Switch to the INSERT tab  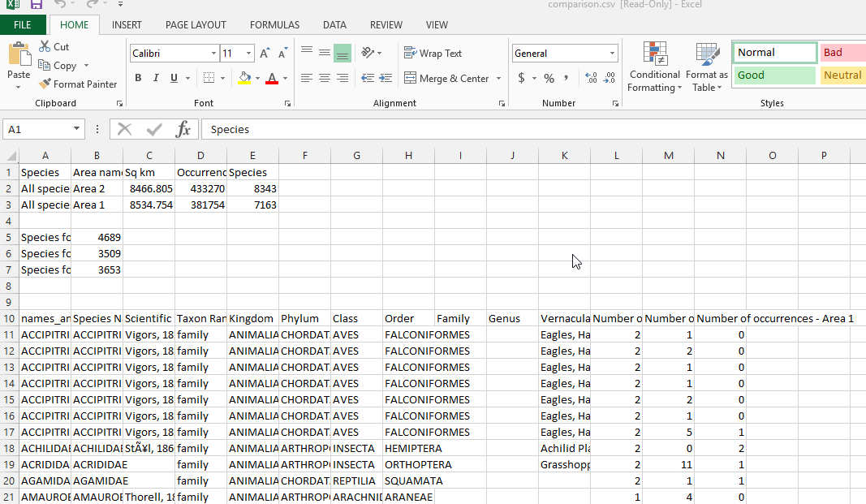(x=127, y=25)
